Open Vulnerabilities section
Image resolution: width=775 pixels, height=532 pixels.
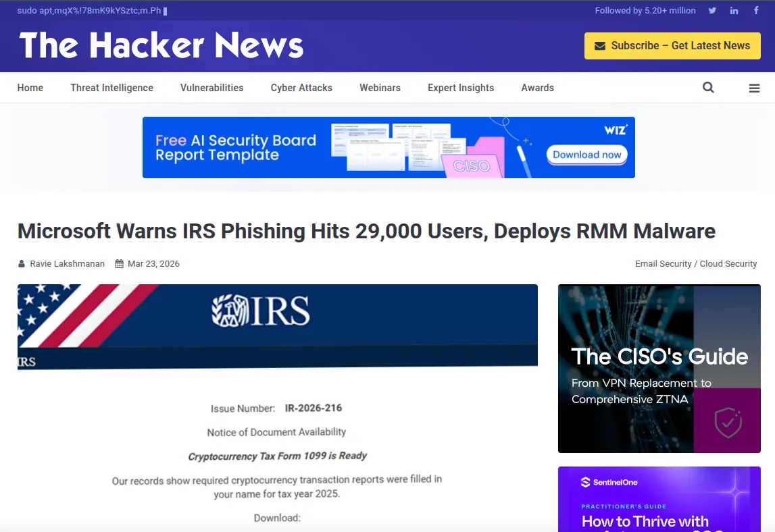click(x=212, y=88)
